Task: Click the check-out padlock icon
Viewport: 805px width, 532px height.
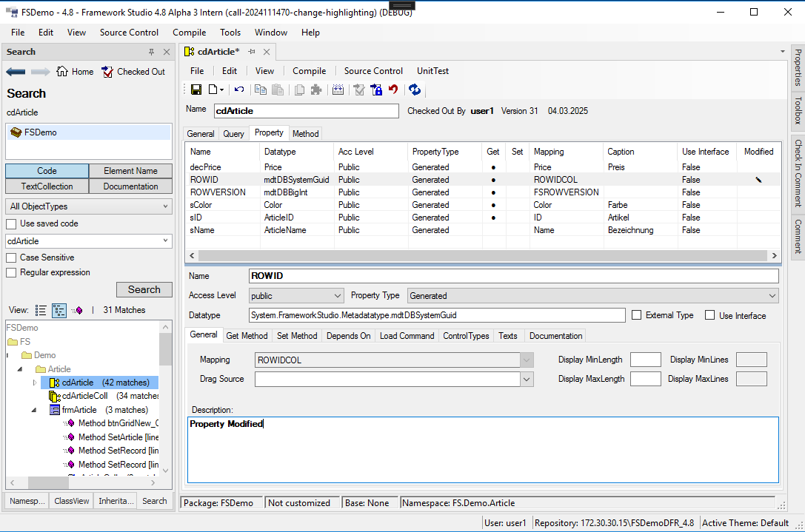Action: point(376,90)
